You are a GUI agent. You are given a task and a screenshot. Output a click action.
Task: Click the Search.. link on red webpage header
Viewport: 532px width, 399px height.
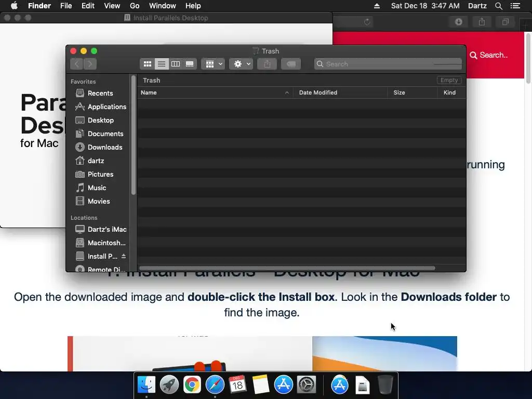pos(489,55)
